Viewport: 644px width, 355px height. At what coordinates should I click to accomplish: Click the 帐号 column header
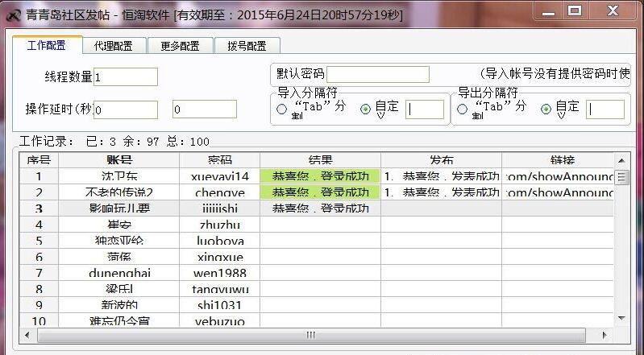(119, 159)
